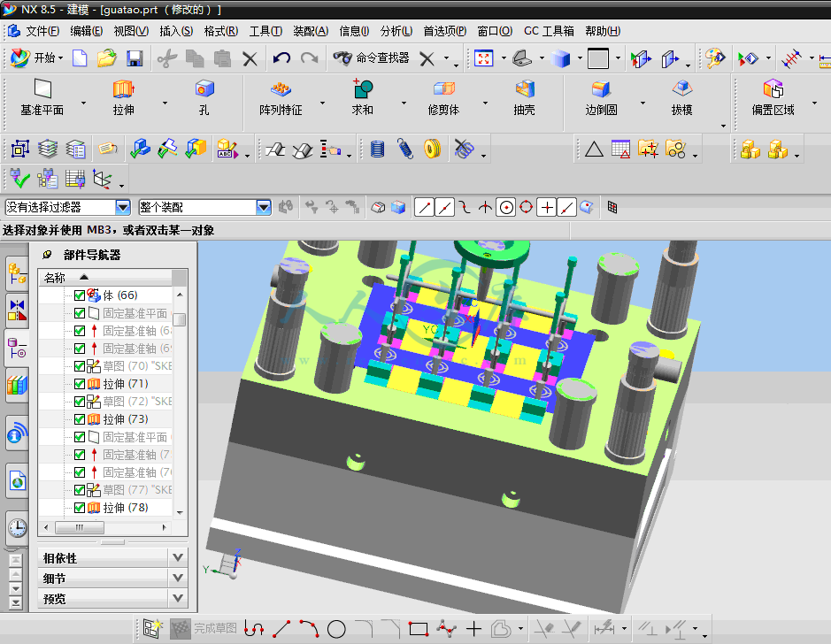Viewport: 831px width, 644px height.
Task: Select the 孔 hole tool
Action: [x=204, y=97]
